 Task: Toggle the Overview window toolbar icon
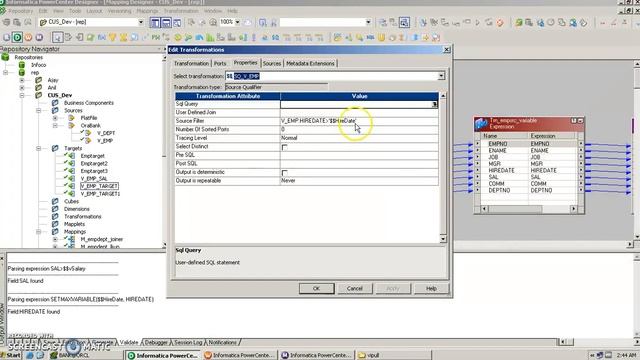(x=177, y=22)
